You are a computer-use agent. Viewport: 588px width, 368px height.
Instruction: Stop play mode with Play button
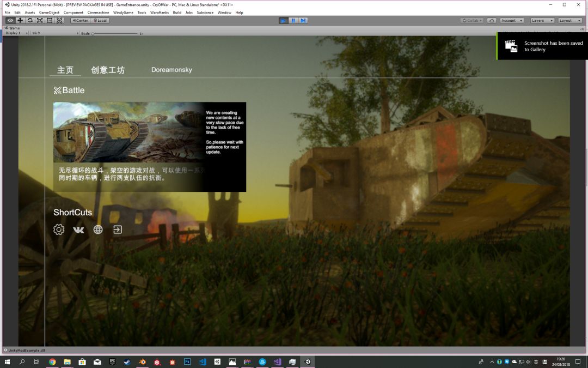284,21
